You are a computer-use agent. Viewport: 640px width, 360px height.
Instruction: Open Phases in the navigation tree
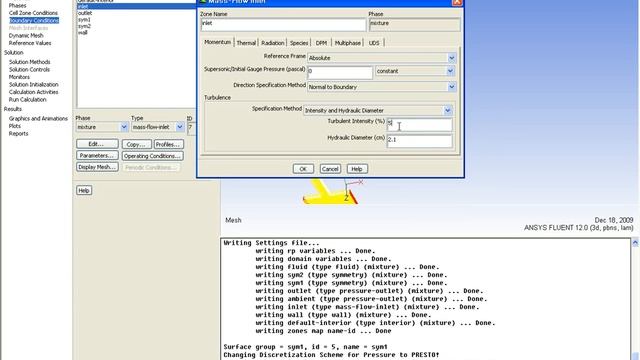pyautogui.click(x=17, y=6)
